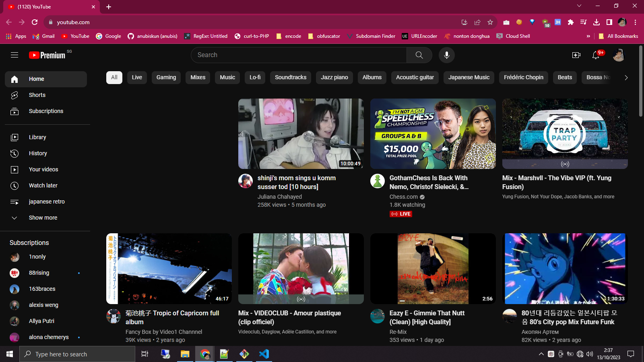Open the Juliana Chahayed channel avatar

pos(246,181)
